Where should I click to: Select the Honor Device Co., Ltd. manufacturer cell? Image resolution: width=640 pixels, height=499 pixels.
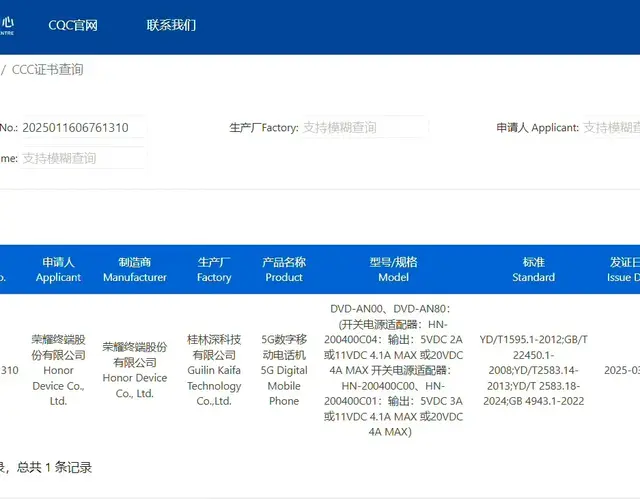point(135,370)
